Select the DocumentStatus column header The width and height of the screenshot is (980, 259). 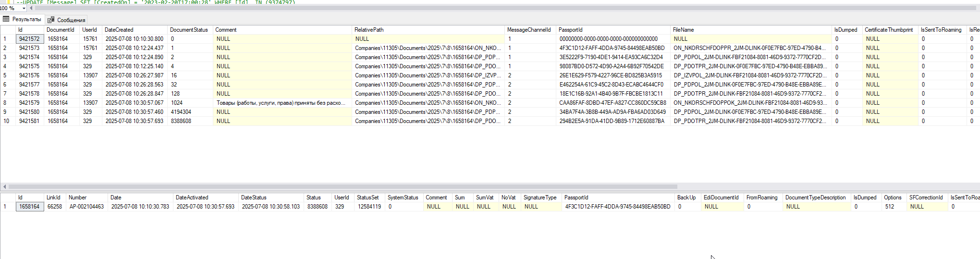pos(190,30)
